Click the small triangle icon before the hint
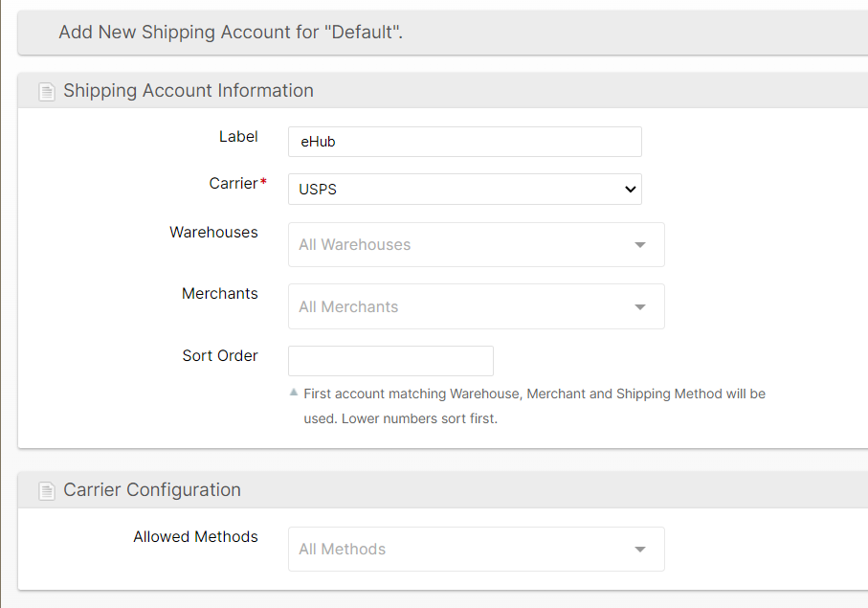 coord(294,393)
